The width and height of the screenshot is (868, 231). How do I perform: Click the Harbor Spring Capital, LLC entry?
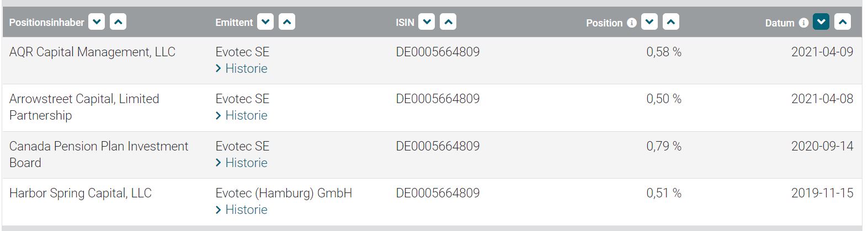81,193
